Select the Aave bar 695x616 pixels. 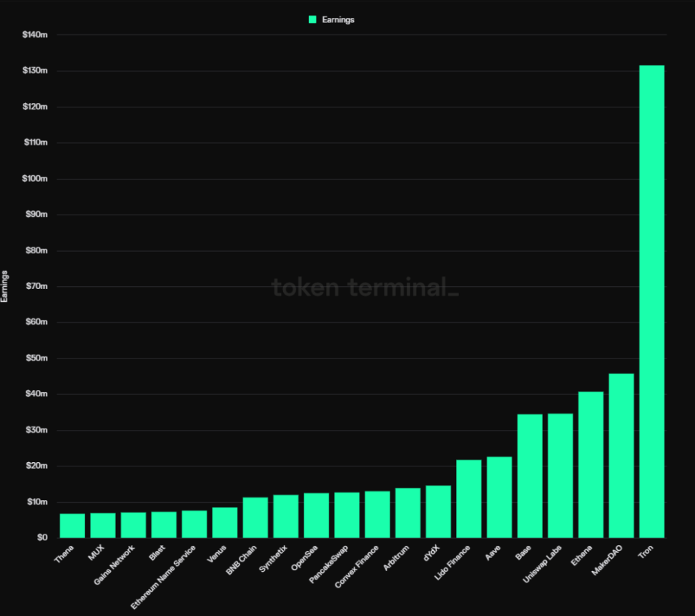499,497
